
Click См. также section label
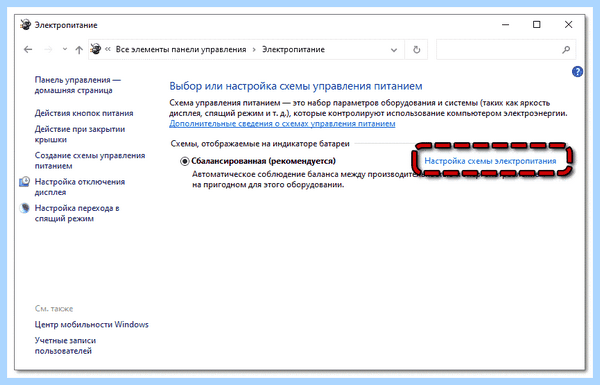[54, 308]
